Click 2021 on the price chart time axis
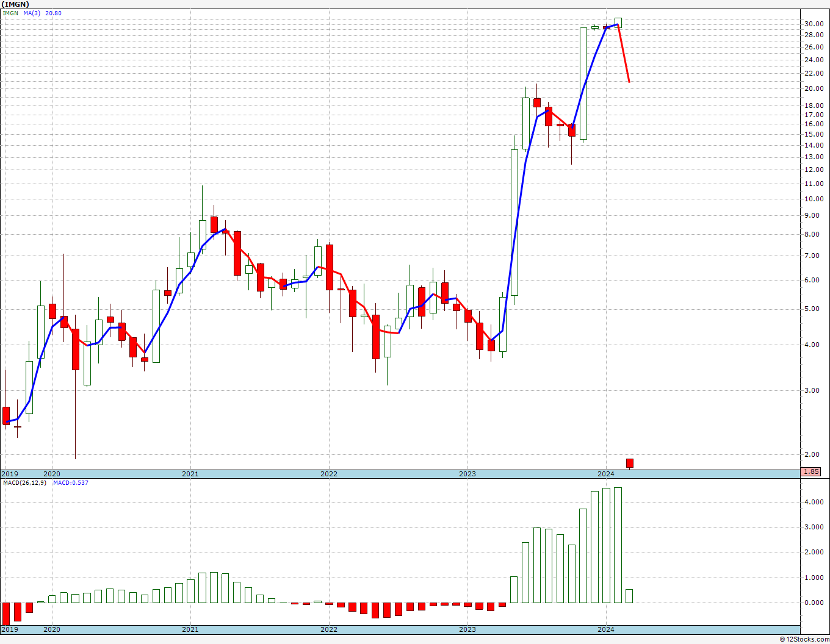Viewport: 830px width, 644px height. click(x=190, y=474)
